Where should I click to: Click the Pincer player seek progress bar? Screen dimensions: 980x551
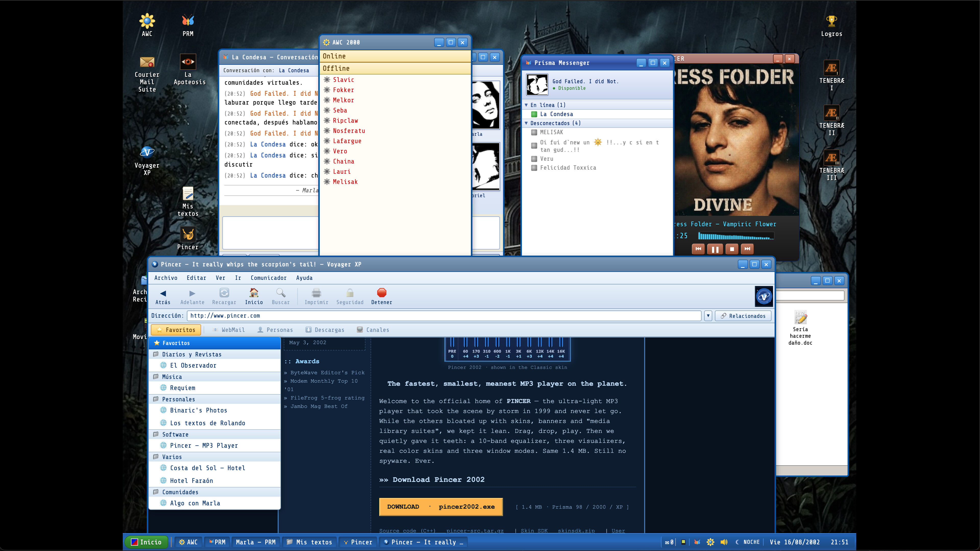pos(736,236)
